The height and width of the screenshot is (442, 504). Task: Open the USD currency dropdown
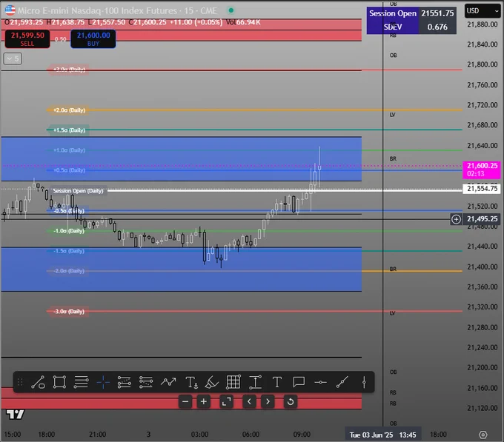point(483,10)
